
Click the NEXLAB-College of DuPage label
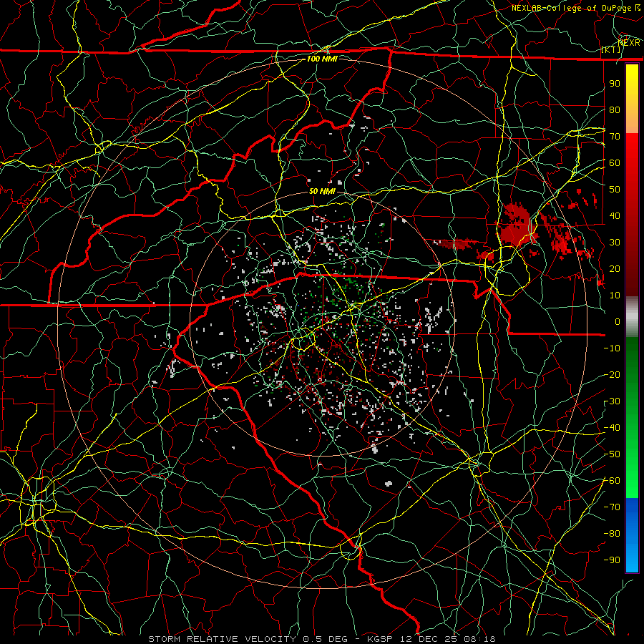click(572, 8)
